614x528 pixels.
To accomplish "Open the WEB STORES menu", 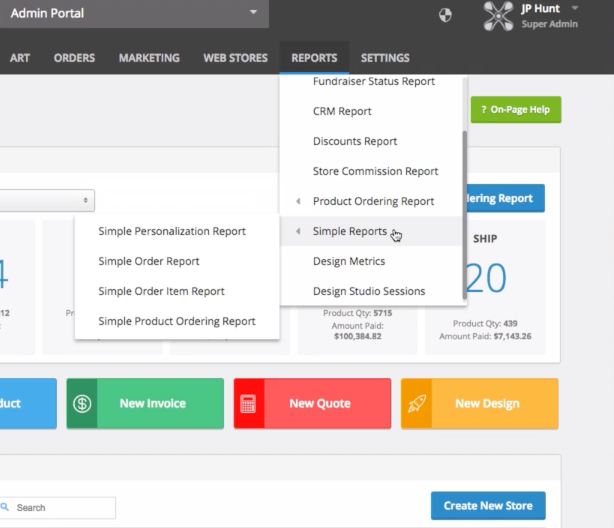I will [235, 58].
